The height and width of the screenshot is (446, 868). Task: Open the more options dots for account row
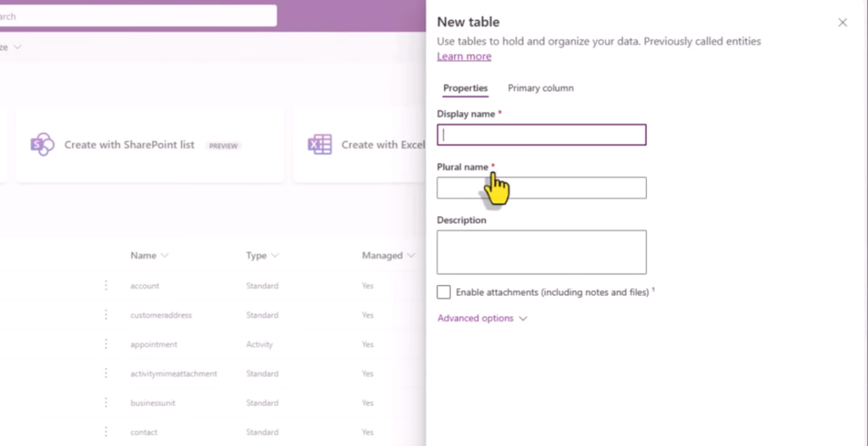coord(106,286)
